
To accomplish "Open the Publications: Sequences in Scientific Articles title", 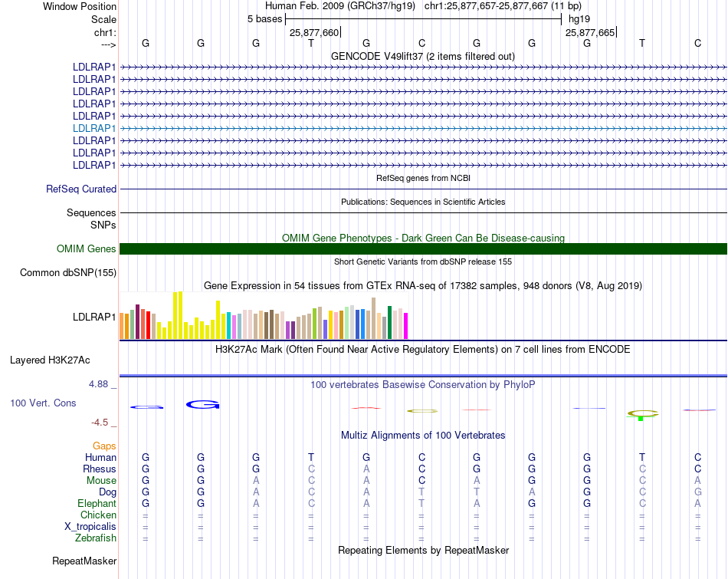I will pos(423,202).
